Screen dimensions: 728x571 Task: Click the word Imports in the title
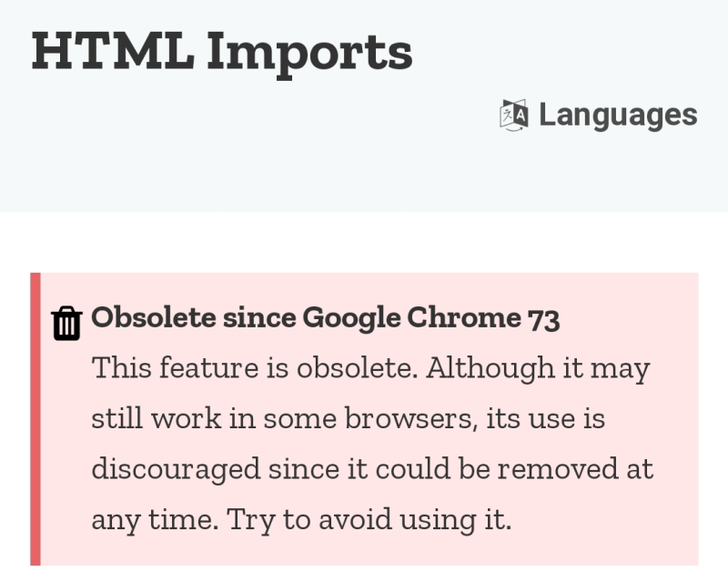tap(309, 54)
